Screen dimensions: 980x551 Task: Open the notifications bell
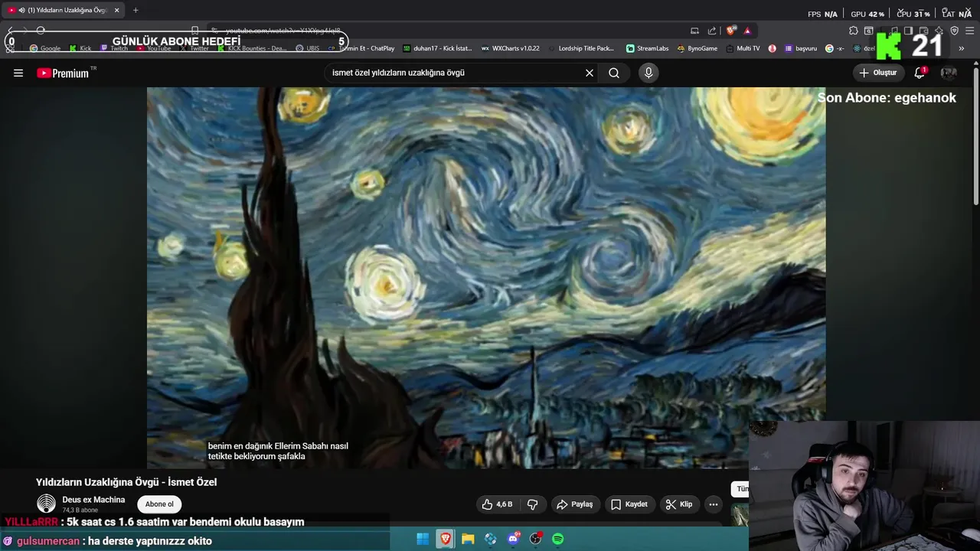click(920, 73)
